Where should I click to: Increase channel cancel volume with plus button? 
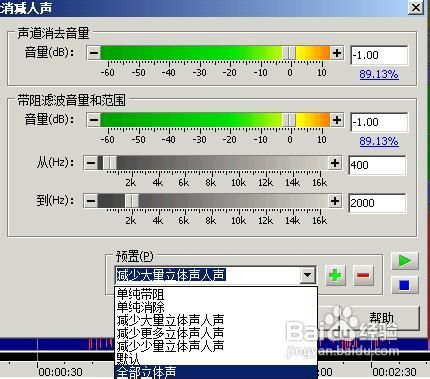click(337, 53)
